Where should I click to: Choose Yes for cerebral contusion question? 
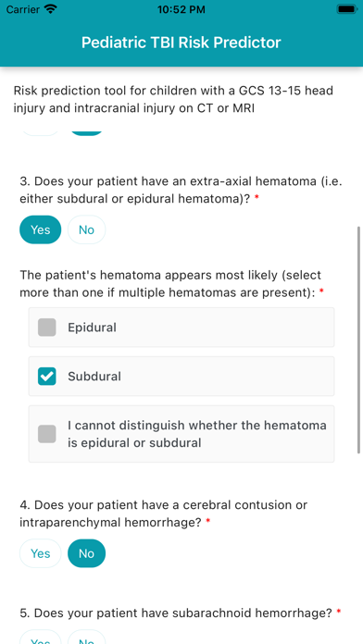[x=41, y=553]
